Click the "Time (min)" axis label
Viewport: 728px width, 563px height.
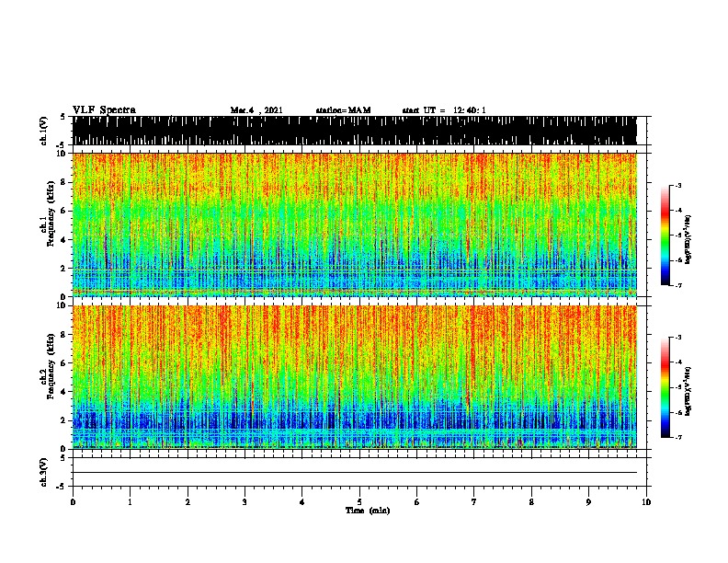368,511
